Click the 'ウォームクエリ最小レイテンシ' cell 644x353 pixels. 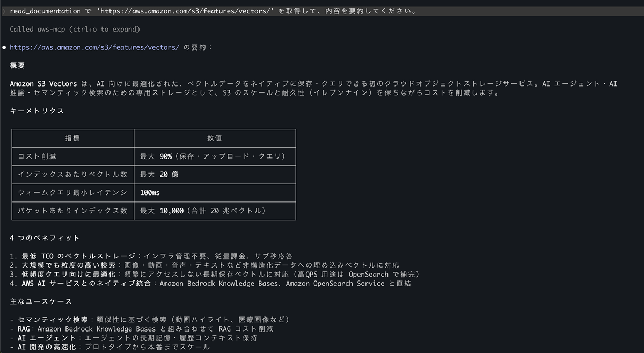pyautogui.click(x=72, y=193)
